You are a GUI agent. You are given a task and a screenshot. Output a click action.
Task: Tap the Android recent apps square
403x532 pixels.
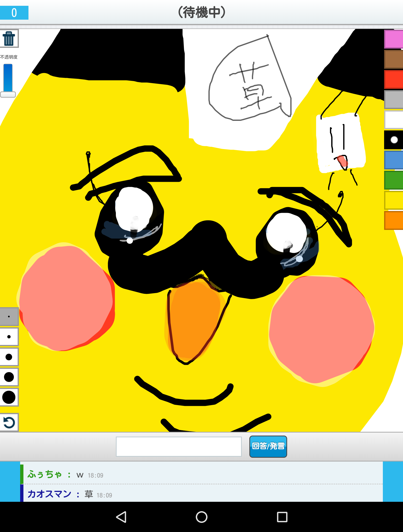(282, 517)
